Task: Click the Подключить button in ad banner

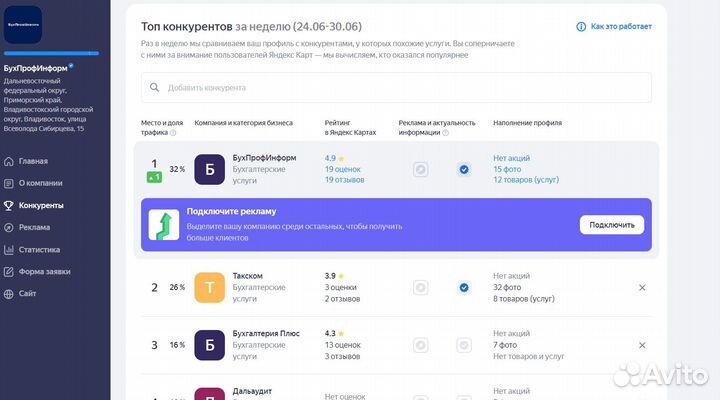Action: [x=612, y=225]
